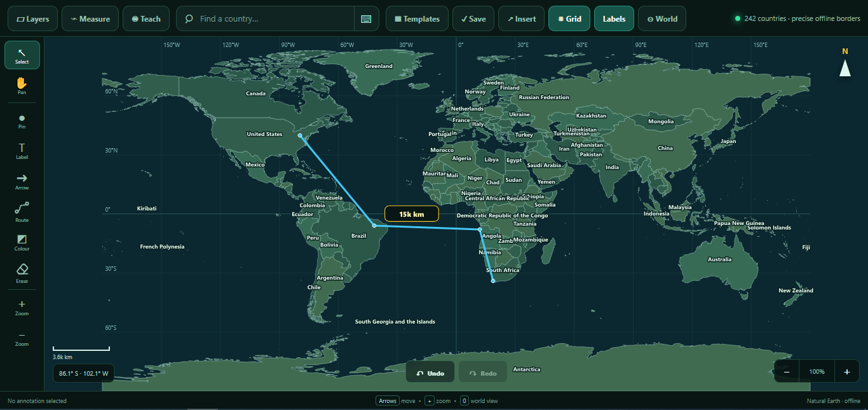Click the Saudi Arabia label
Viewport: 868px width, 410px height.
pos(544,165)
